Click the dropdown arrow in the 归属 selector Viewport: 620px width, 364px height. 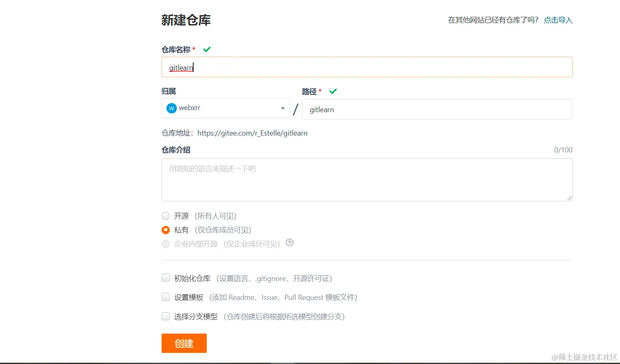pyautogui.click(x=282, y=108)
